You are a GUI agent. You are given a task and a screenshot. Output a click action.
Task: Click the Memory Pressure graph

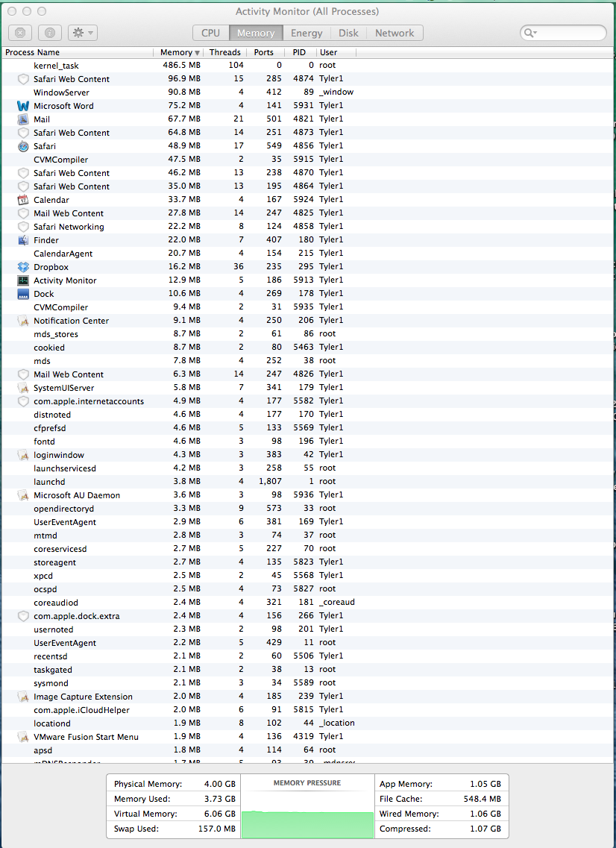pyautogui.click(x=307, y=814)
